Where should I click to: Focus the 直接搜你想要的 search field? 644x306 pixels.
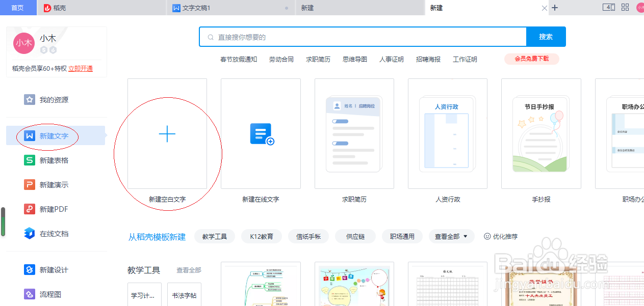pos(363,37)
